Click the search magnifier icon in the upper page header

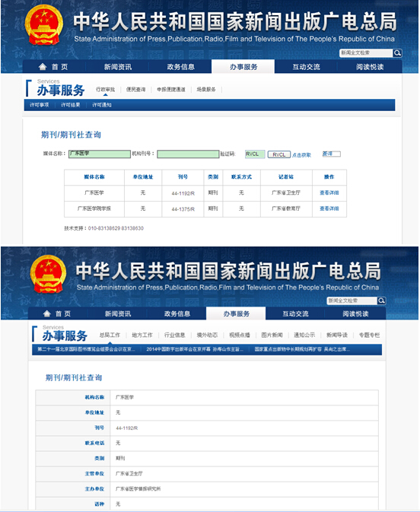pyautogui.click(x=397, y=53)
